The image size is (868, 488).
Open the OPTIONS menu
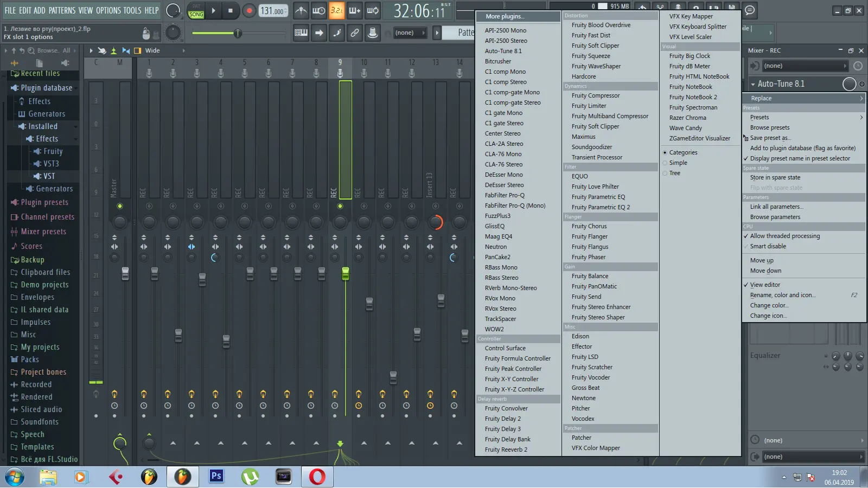coord(108,10)
